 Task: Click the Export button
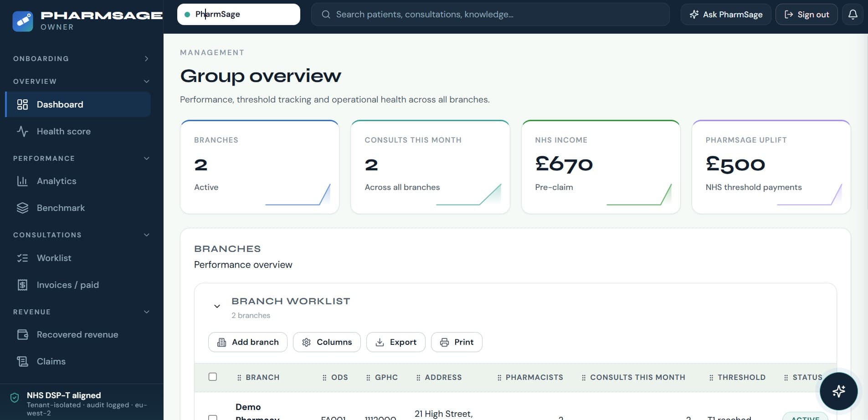coord(396,342)
